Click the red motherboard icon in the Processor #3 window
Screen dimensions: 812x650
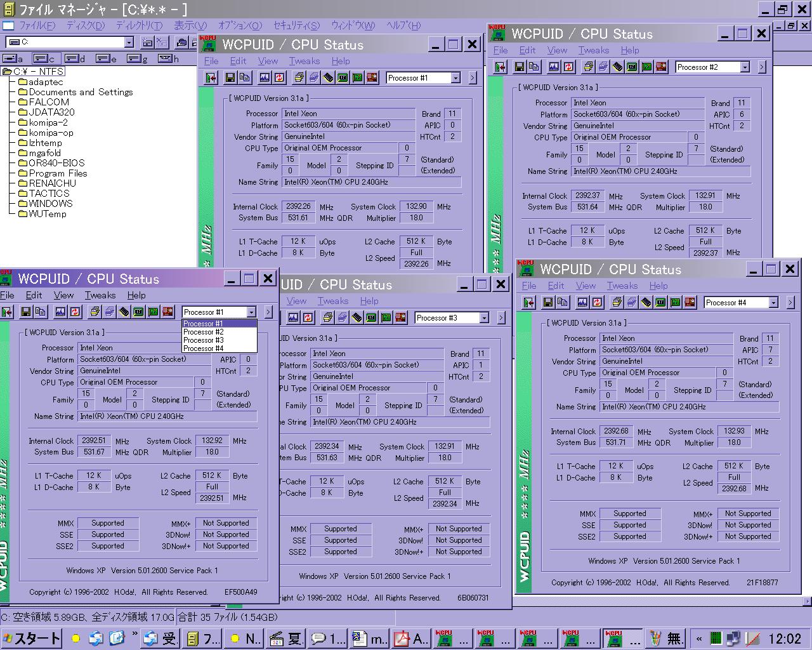(x=401, y=317)
